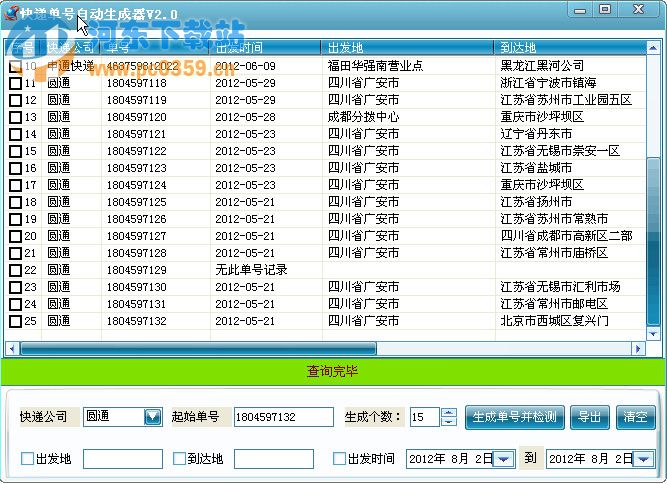The height and width of the screenshot is (484, 667).
Task: Open the end date picker dropdown
Action: (644, 459)
